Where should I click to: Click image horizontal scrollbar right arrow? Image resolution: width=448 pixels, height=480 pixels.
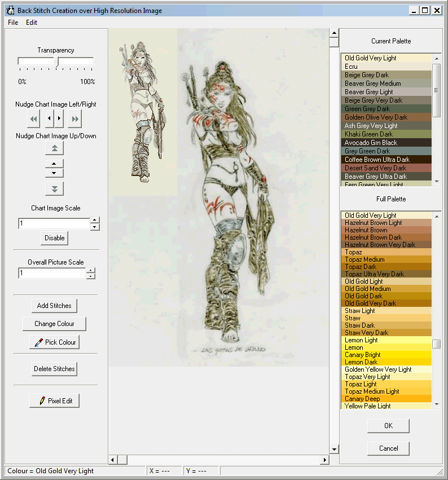pos(324,460)
